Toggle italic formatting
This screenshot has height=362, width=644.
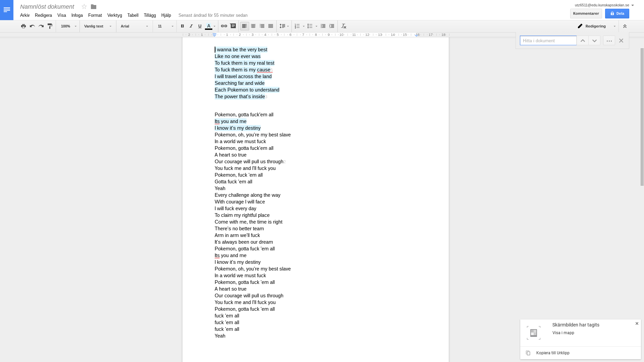pos(191,26)
